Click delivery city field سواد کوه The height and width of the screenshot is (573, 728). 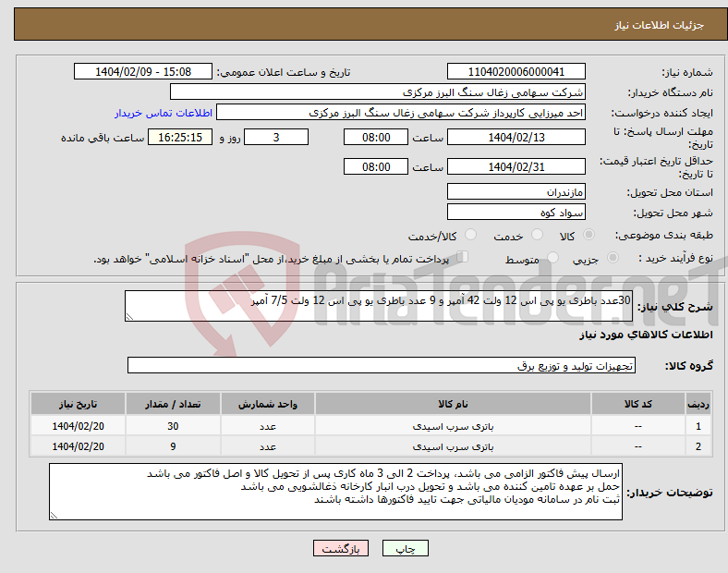point(516,213)
